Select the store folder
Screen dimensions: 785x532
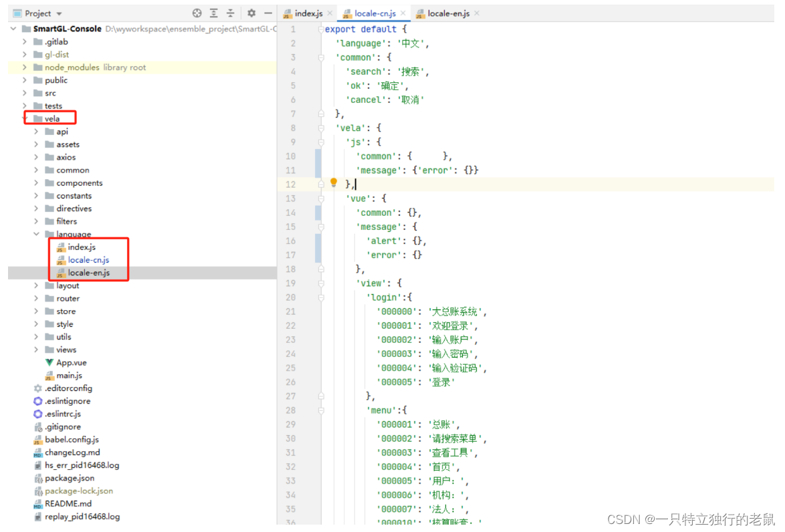(x=66, y=311)
